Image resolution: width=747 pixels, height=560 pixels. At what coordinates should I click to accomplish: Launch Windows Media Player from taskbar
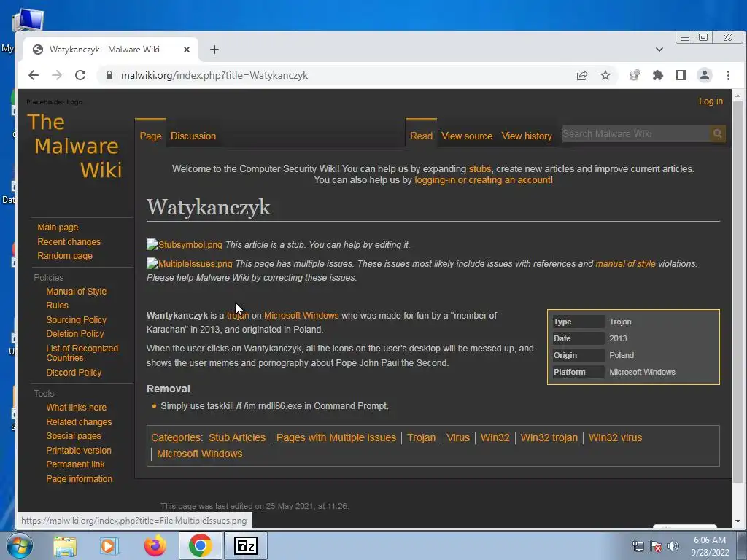tap(109, 545)
